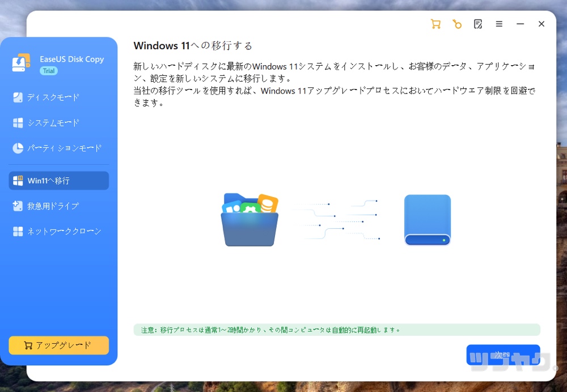
Task: Select the System Mode (システムモード) icon
Action: [x=18, y=122]
